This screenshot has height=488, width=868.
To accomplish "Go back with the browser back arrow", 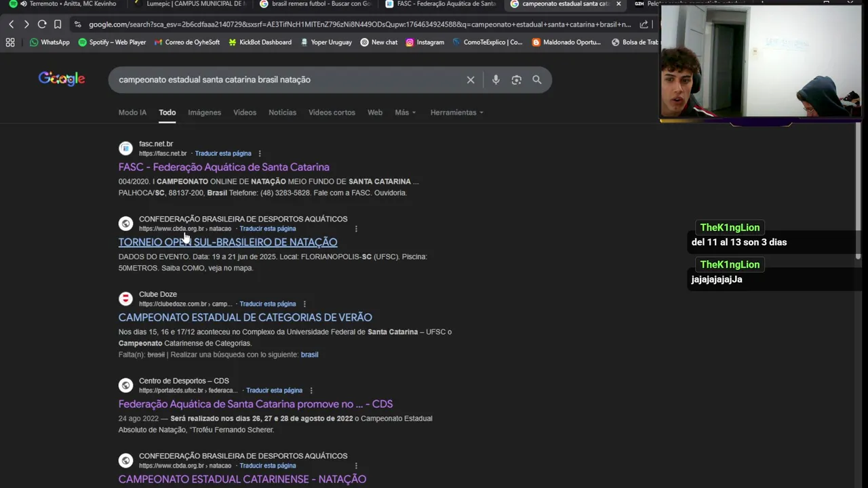I will click(11, 24).
